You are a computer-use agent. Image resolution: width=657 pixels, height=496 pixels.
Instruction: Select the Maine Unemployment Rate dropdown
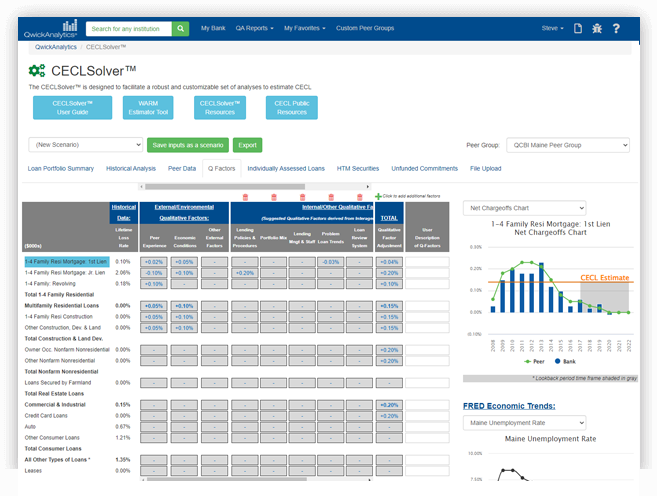click(524, 423)
